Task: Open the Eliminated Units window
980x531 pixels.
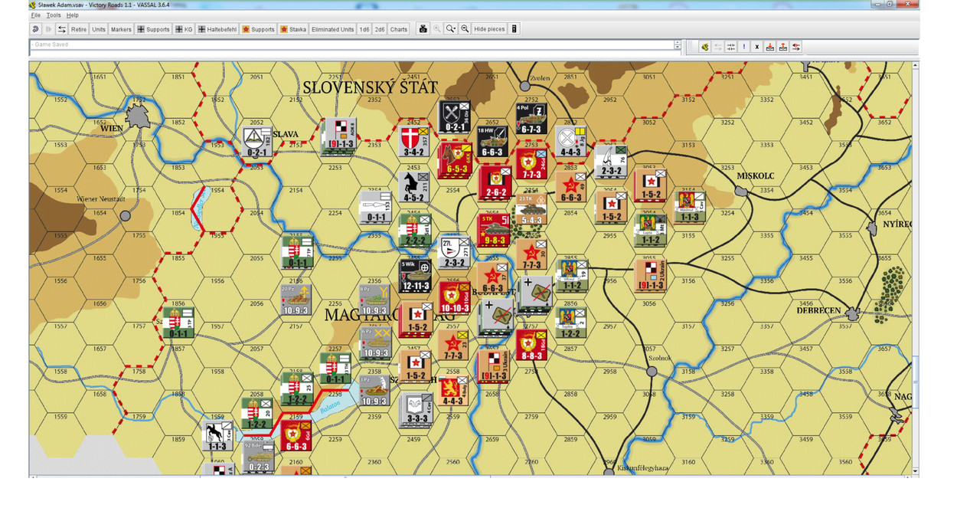Action: click(332, 29)
